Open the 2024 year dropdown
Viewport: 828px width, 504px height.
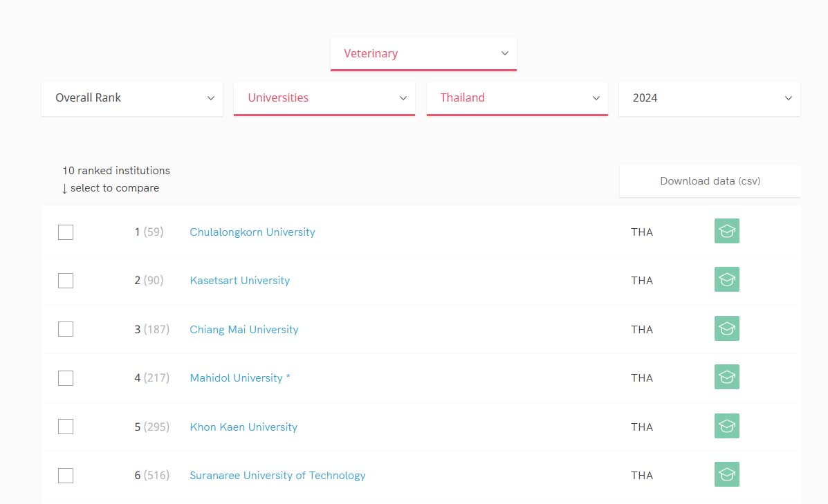[710, 98]
